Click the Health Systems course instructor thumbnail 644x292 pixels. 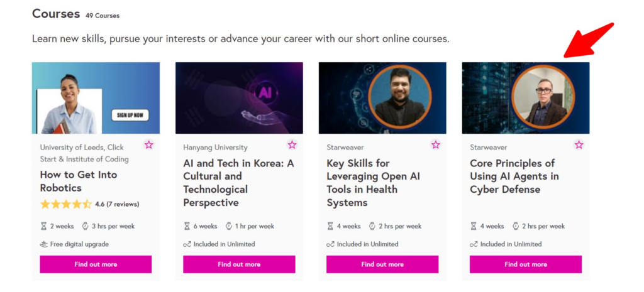tap(382, 98)
